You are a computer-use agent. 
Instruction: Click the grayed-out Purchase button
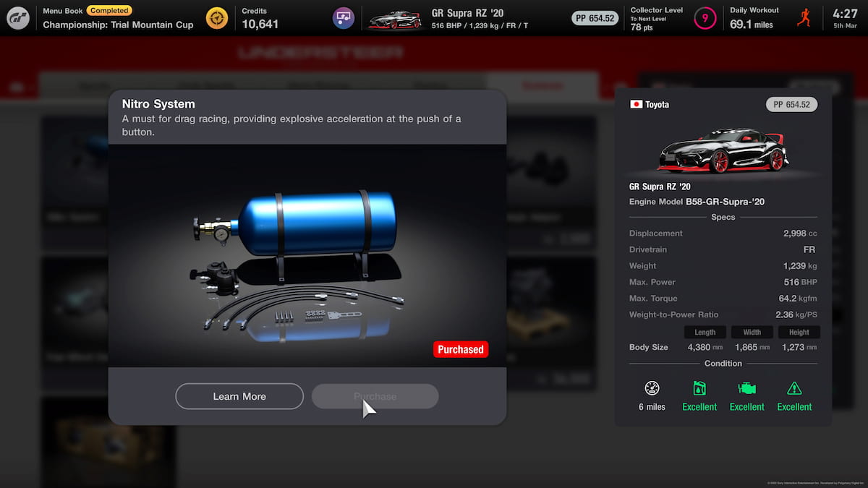coord(375,396)
